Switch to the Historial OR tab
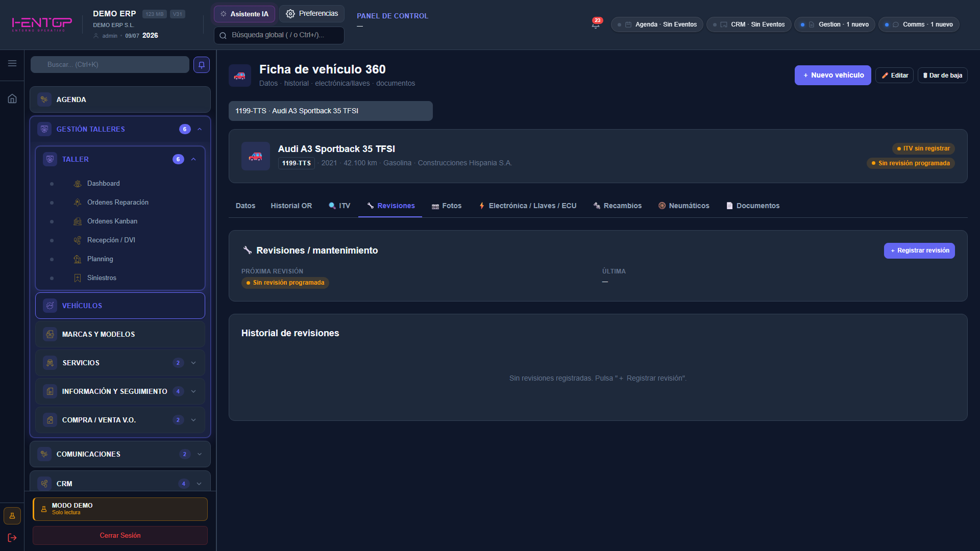This screenshot has width=980, height=551. coord(291,206)
